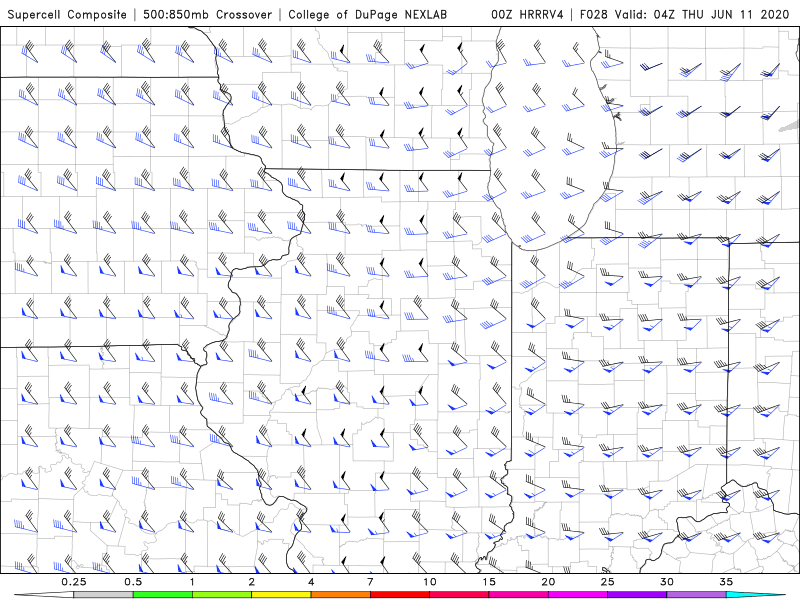Viewport: 800px width, 600px height.
Task: Click the gray 0.25–0.5 color bar segment
Action: tap(103, 595)
